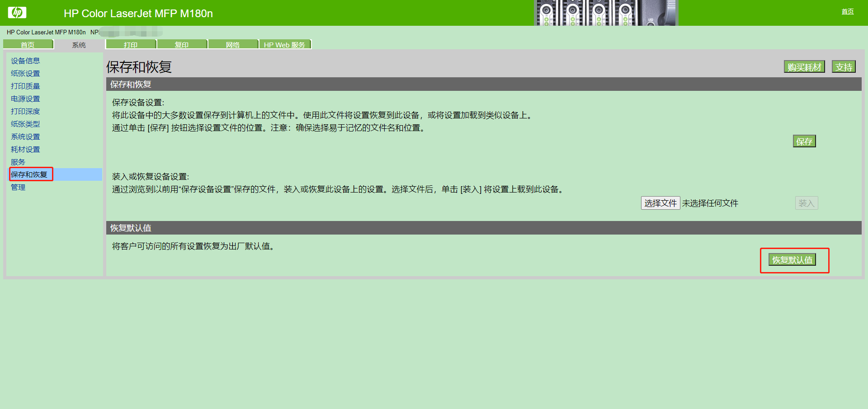
Task: Switch to the 网络 tab
Action: click(233, 44)
